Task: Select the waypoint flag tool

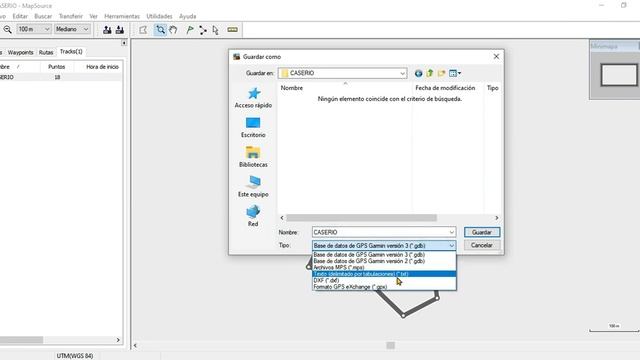Action: pos(190,29)
